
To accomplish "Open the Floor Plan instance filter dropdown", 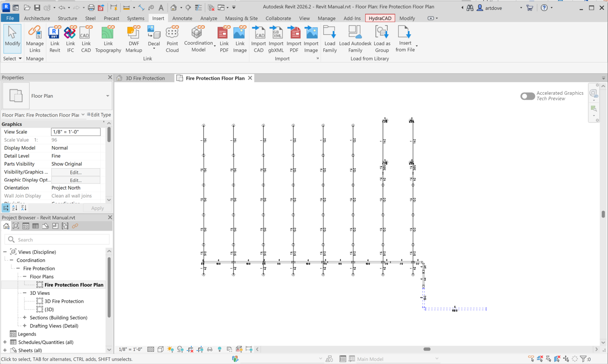I will (x=83, y=115).
